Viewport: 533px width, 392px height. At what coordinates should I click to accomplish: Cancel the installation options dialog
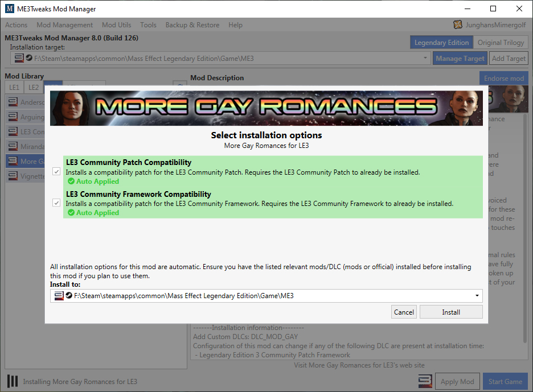coord(404,312)
